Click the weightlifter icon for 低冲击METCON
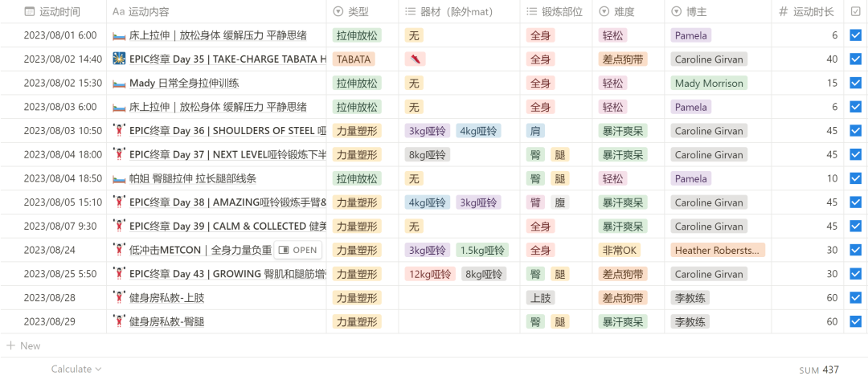868x384 pixels. 118,250
